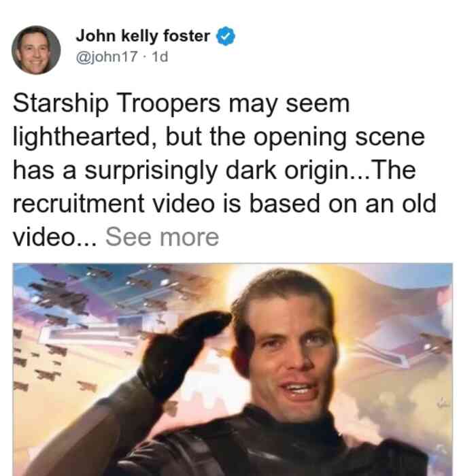
Task: Click the blue verified badge
Action: [226, 36]
